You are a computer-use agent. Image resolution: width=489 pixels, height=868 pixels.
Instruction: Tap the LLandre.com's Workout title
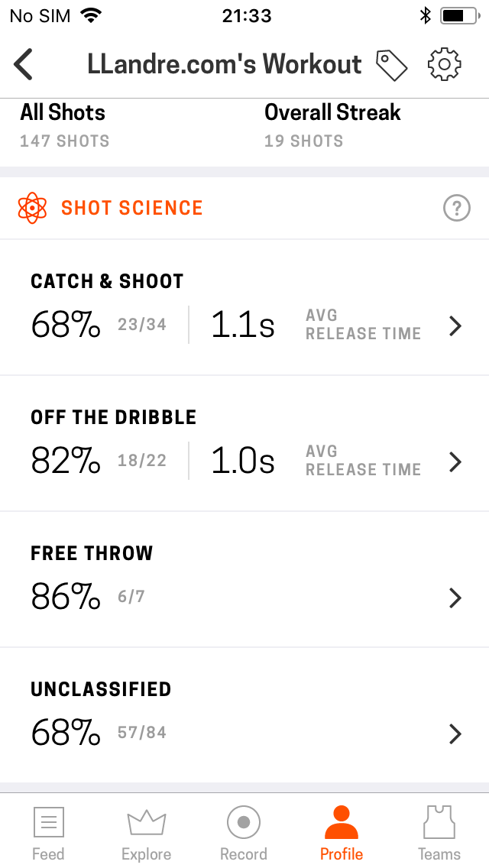pos(225,65)
